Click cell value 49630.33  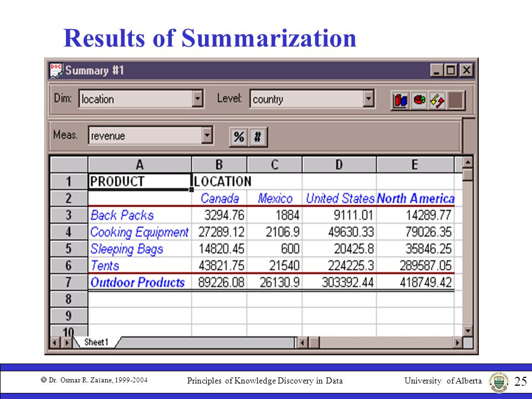[351, 232]
